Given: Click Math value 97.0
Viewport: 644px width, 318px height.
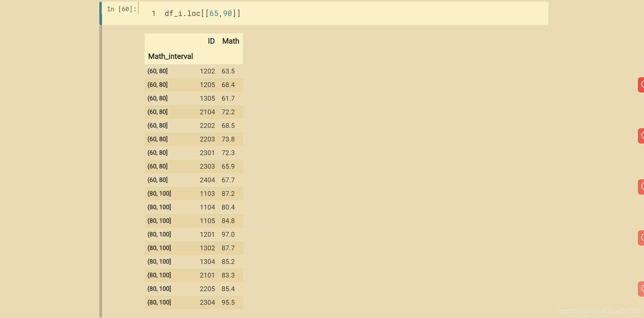Looking at the screenshot, I should pos(228,234).
